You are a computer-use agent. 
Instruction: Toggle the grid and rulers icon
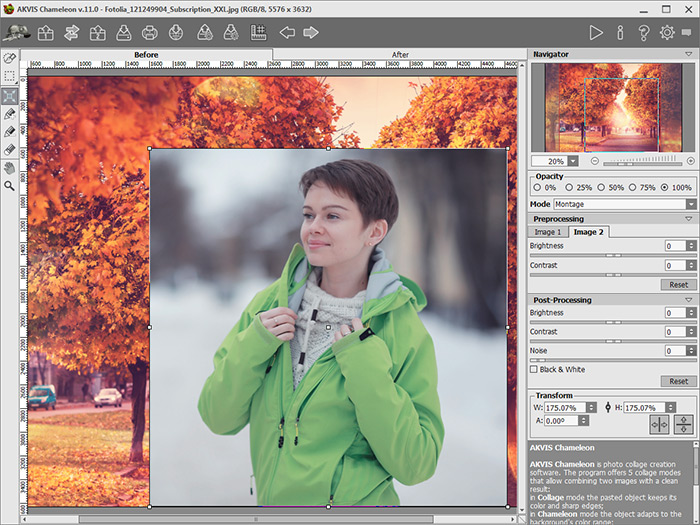258,33
